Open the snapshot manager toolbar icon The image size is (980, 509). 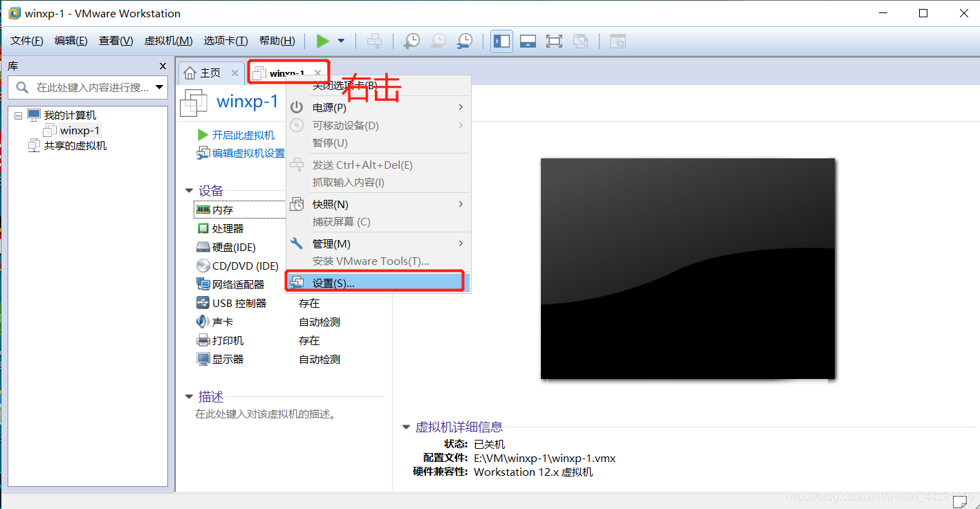click(x=465, y=41)
